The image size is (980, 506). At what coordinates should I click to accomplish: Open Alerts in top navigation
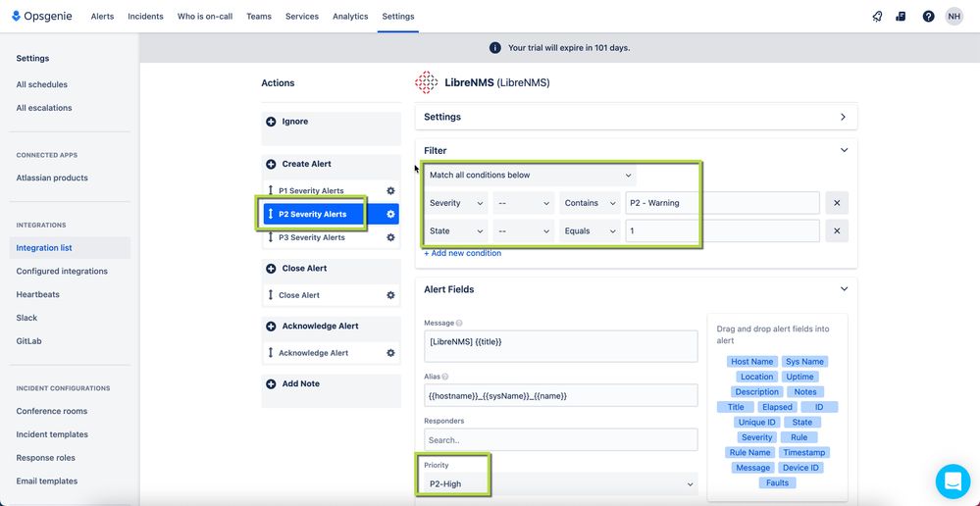click(x=102, y=17)
